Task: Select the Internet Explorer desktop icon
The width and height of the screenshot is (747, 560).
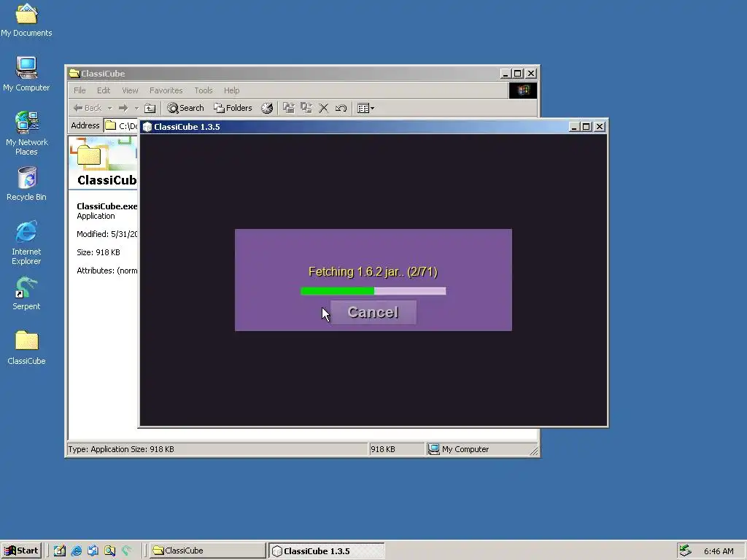Action: 26,243
